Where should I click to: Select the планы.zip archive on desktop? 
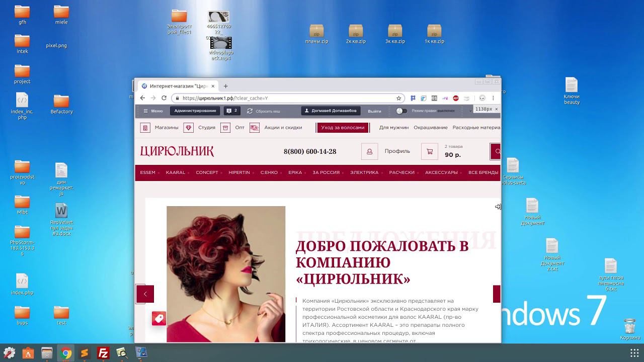(x=316, y=34)
